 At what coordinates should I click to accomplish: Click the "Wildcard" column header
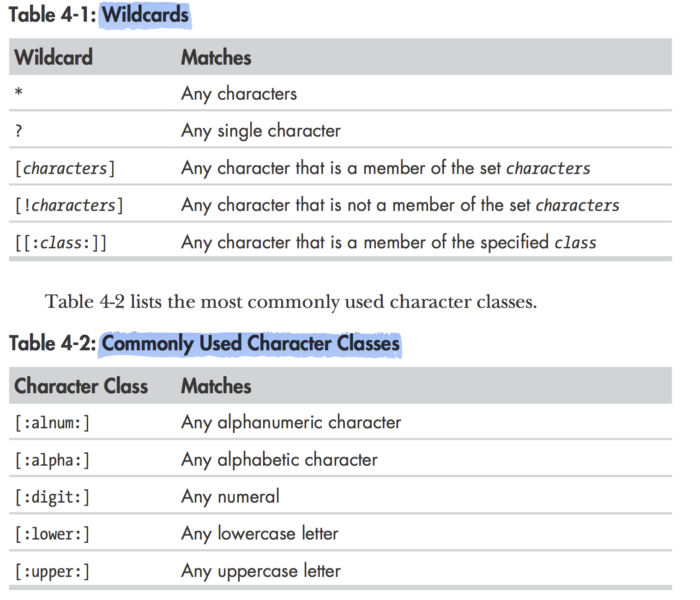[x=54, y=58]
